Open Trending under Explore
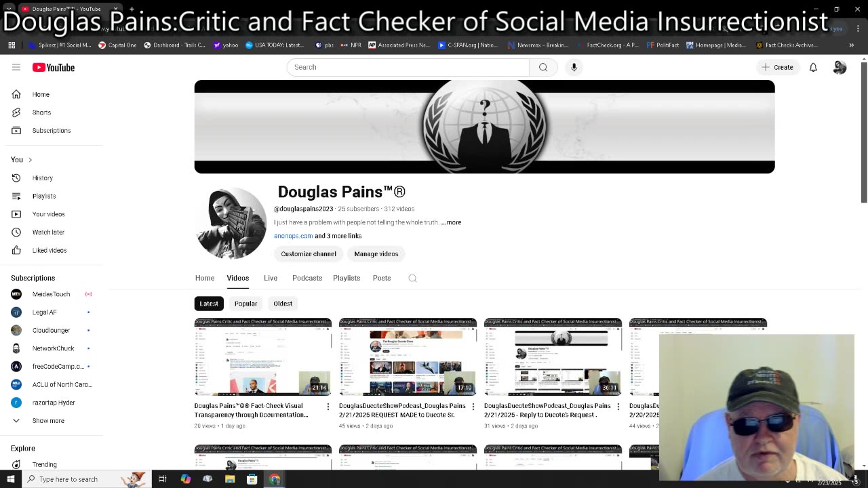868x488 pixels. coord(52,464)
